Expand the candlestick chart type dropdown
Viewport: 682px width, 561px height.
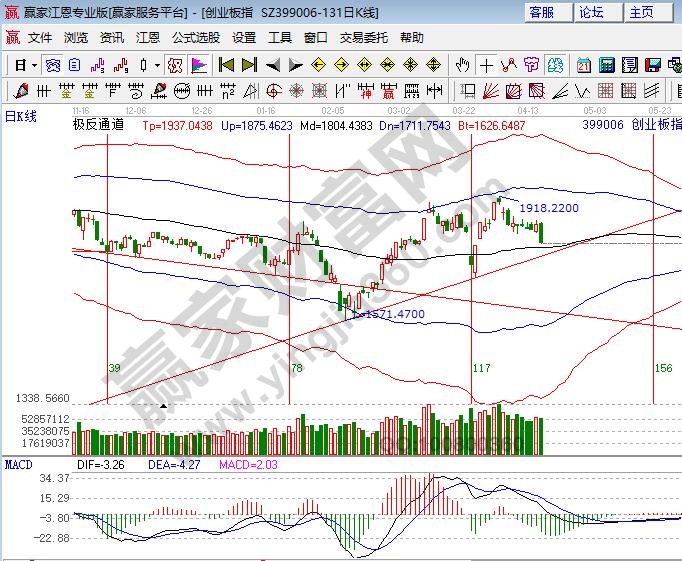click(x=156, y=65)
